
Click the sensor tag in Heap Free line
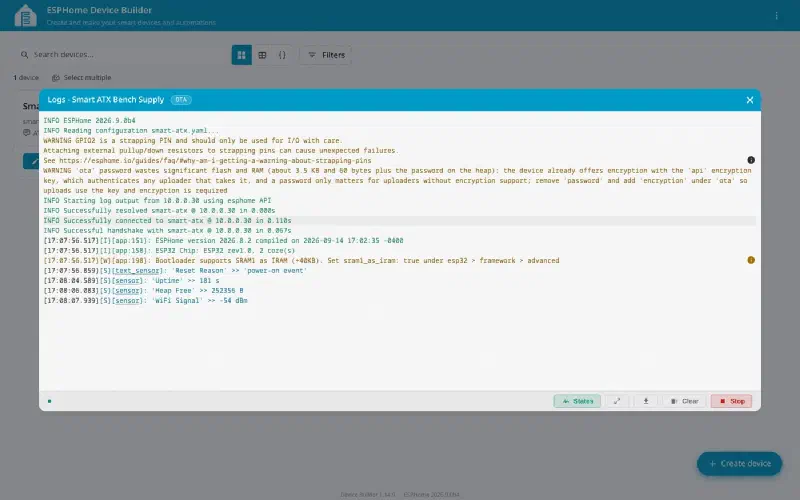128,291
